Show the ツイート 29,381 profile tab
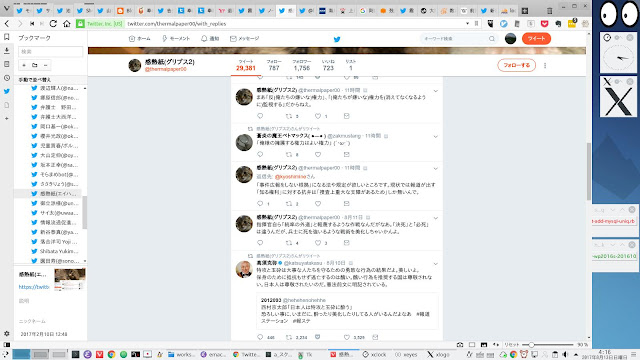 (246, 65)
